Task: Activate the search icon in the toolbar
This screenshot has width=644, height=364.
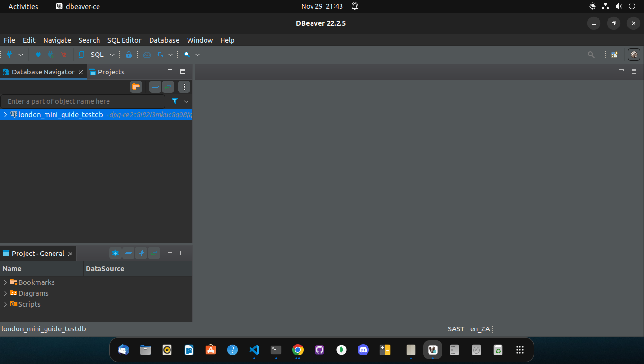Action: click(x=187, y=54)
